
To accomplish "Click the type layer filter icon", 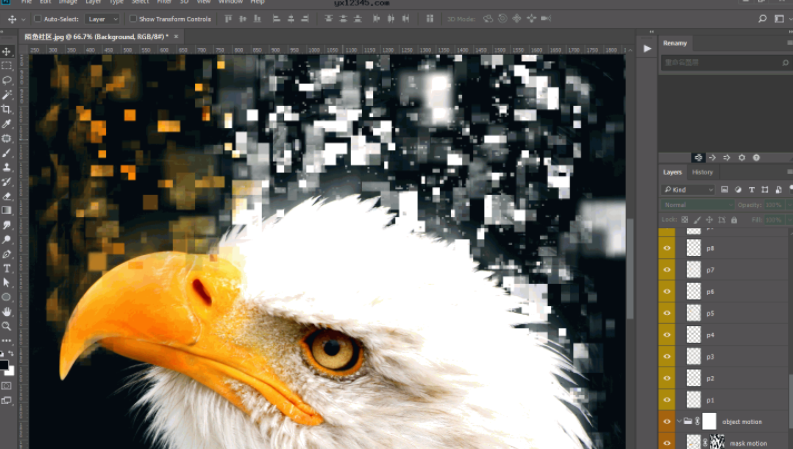I will pos(752,190).
